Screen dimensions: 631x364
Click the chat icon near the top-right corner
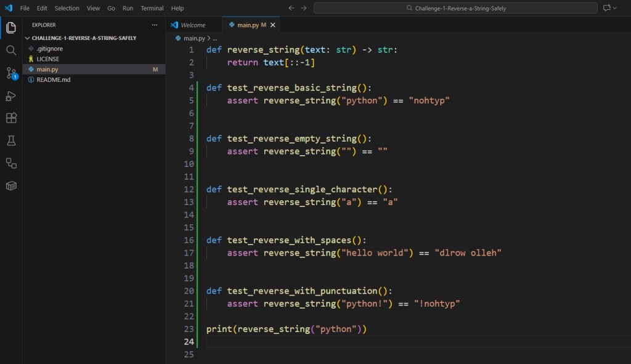coord(606,8)
